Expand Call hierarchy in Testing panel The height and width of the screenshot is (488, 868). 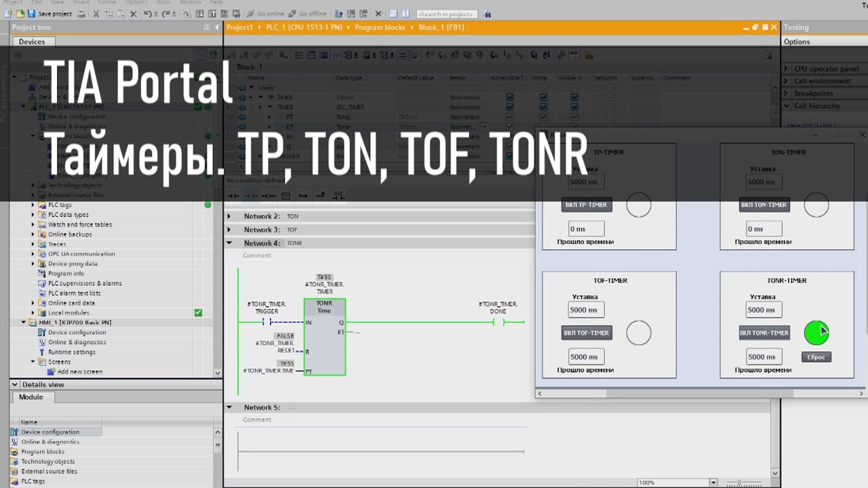786,106
